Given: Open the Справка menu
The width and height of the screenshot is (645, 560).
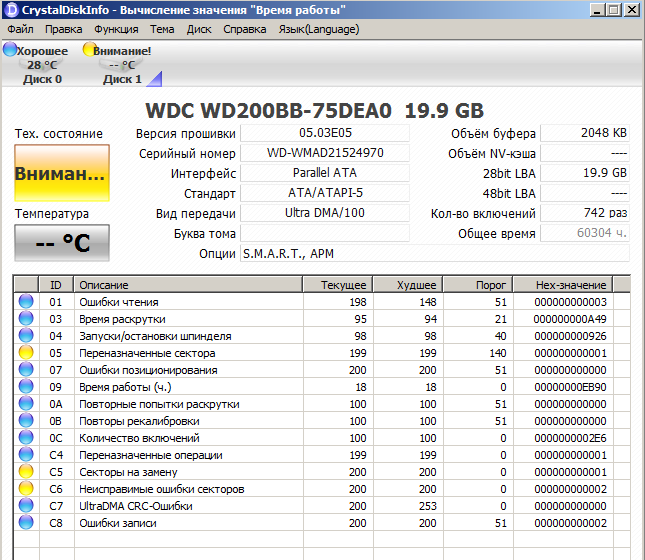Looking at the screenshot, I should [244, 29].
